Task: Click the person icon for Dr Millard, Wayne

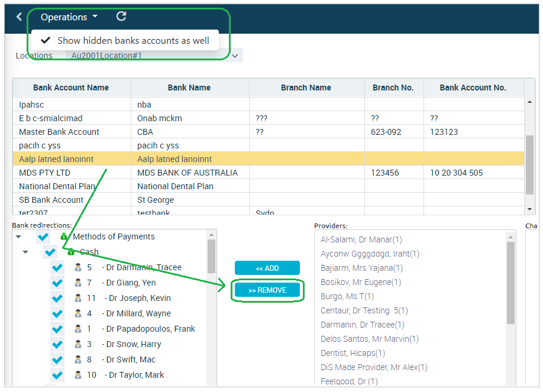Action: (x=78, y=313)
